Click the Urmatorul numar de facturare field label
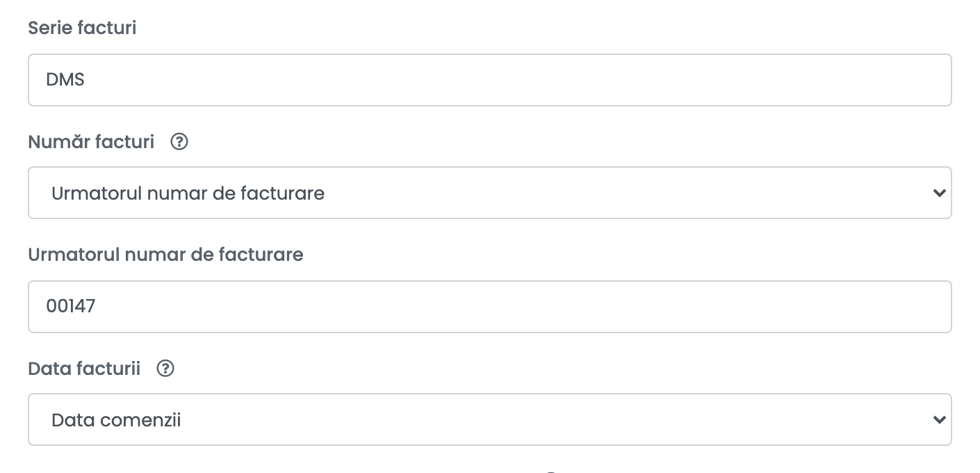Image resolution: width=980 pixels, height=473 pixels. pyautogui.click(x=165, y=255)
